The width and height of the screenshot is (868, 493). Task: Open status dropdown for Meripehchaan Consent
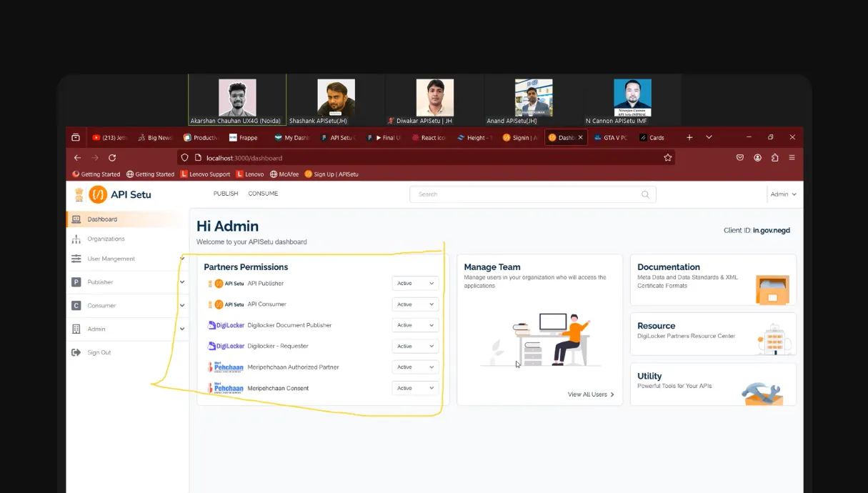[x=415, y=388]
